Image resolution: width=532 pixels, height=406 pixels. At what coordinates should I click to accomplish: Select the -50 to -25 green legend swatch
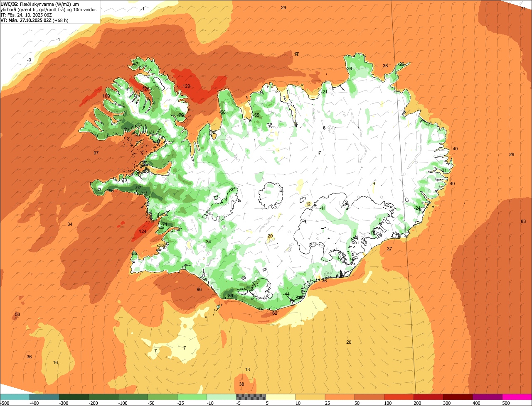tap(163, 397)
